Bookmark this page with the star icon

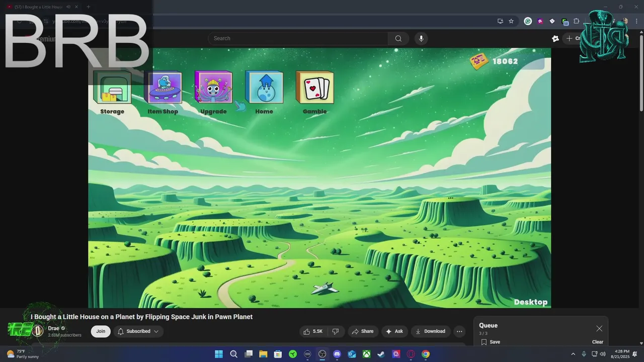(x=511, y=21)
